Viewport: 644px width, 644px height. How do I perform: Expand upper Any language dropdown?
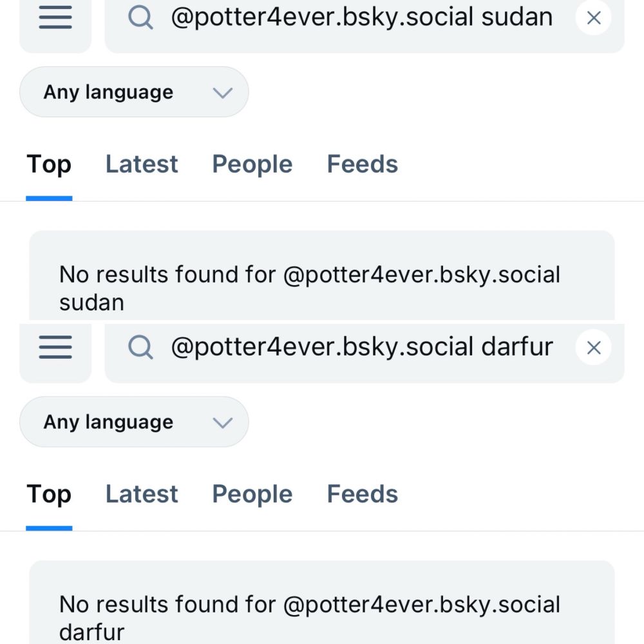(x=134, y=92)
